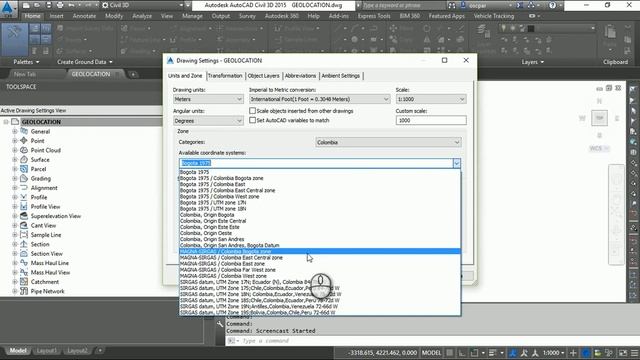Click the General settings icon in tree
Screen dimensions: 640x360
(24, 131)
